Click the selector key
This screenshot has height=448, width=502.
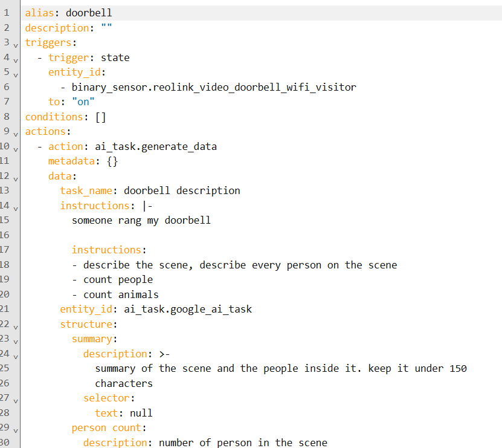(x=106, y=398)
